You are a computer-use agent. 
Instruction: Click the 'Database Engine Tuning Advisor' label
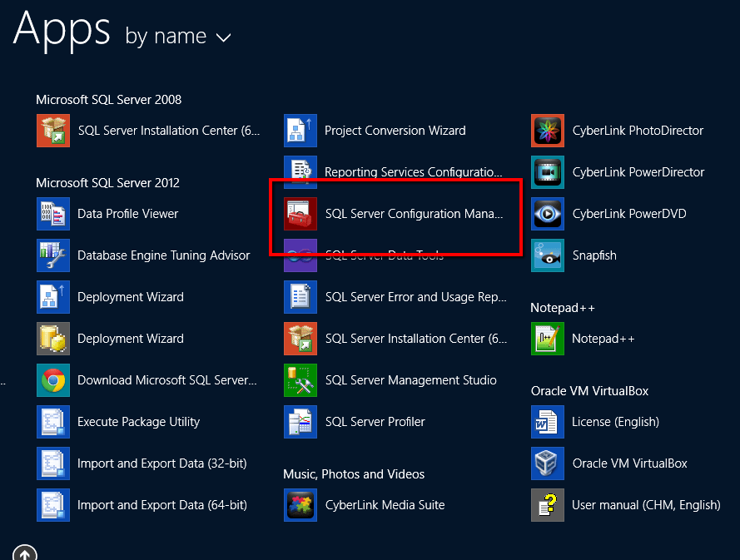point(163,255)
